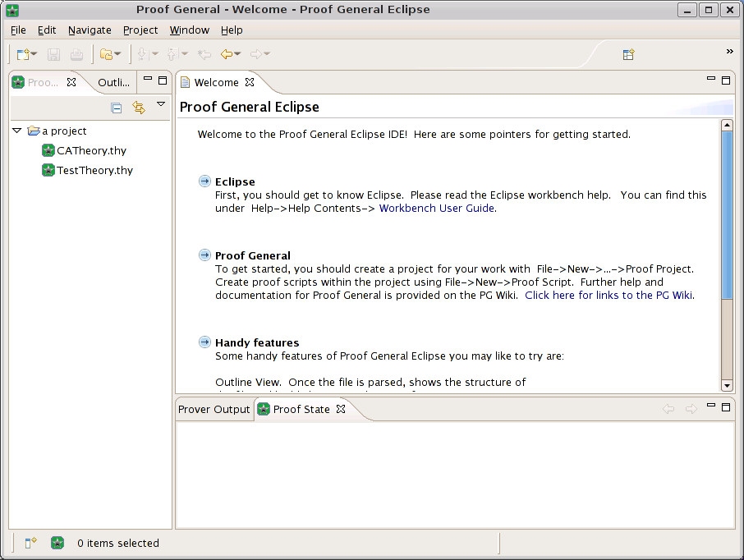Open the File menu
Image resolution: width=744 pixels, height=560 pixels.
[x=18, y=30]
